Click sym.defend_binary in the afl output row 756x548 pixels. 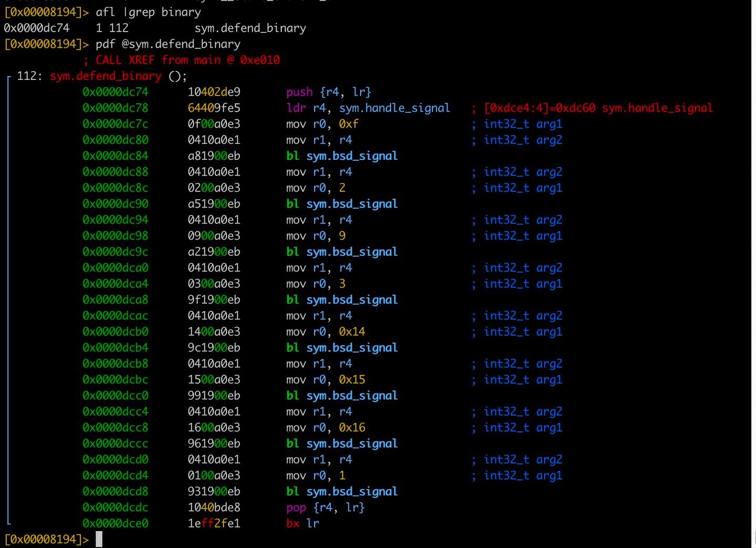click(x=250, y=28)
